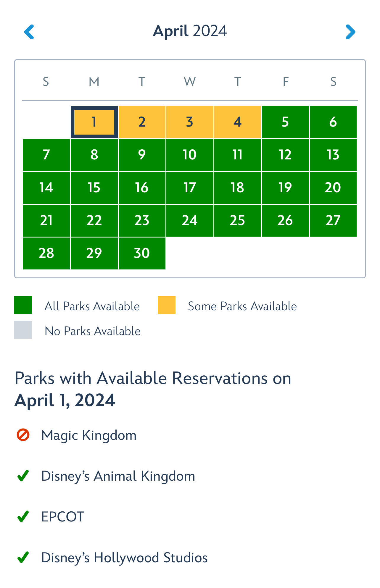The height and width of the screenshot is (588, 380).
Task: Click the checkmark next to Disney's Animal Kingdom
Action: coord(23,476)
